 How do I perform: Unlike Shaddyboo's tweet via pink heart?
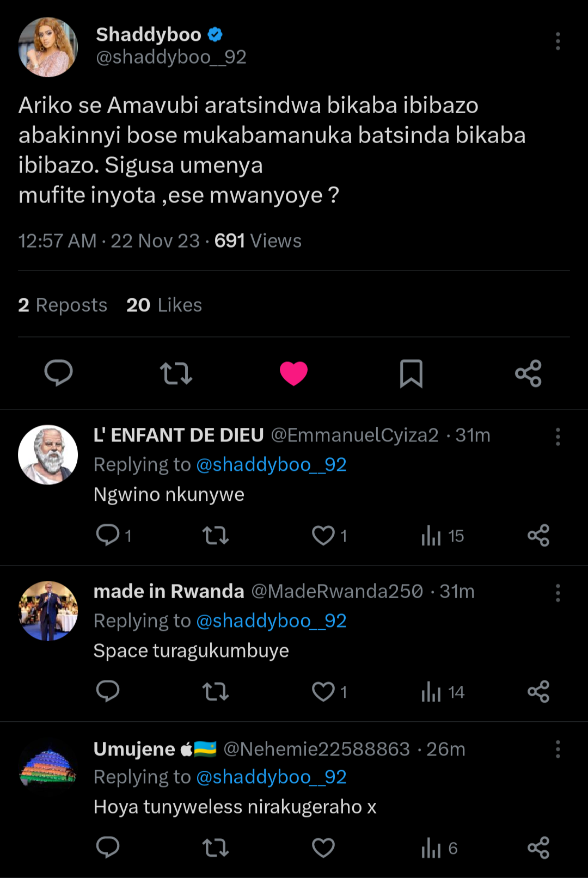click(293, 373)
